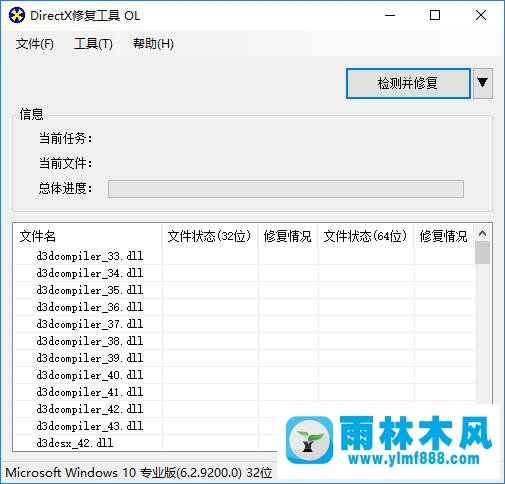Click the DirectX repair tool title icon
The image size is (505, 484).
pos(17,15)
